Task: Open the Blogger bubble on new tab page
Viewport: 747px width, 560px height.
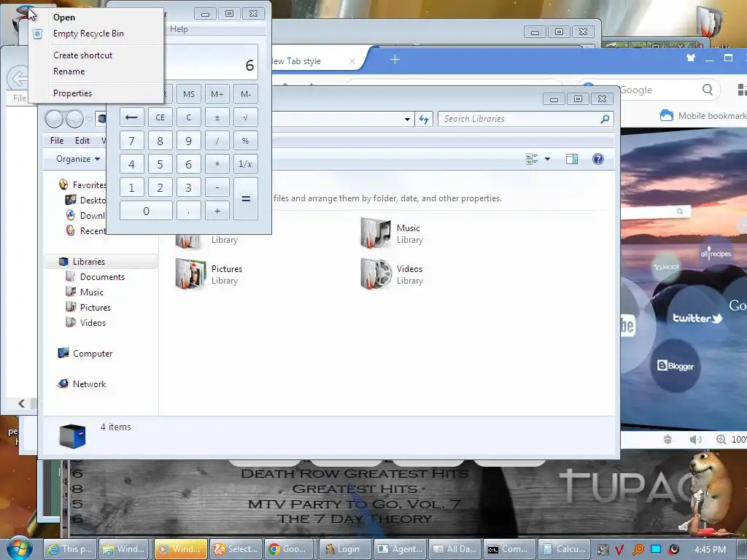Action: (x=676, y=366)
